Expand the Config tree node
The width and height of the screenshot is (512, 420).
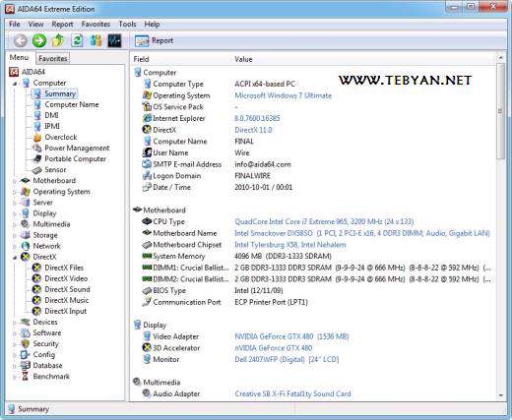click(x=15, y=355)
